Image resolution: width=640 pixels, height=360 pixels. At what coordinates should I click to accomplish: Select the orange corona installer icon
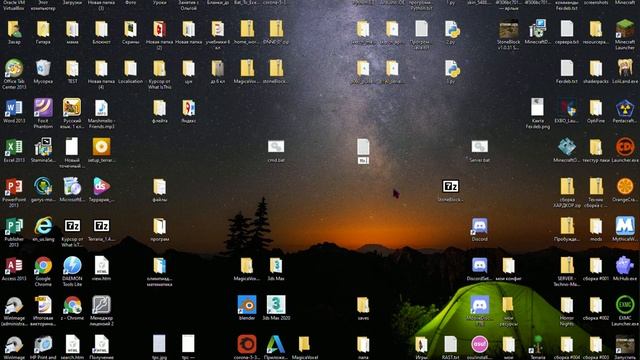coord(247,344)
